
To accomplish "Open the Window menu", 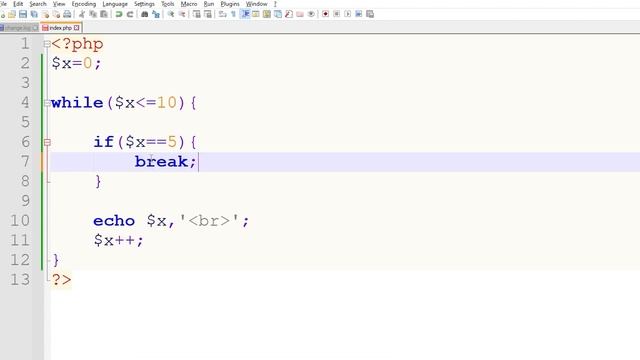I will click(x=257, y=4).
